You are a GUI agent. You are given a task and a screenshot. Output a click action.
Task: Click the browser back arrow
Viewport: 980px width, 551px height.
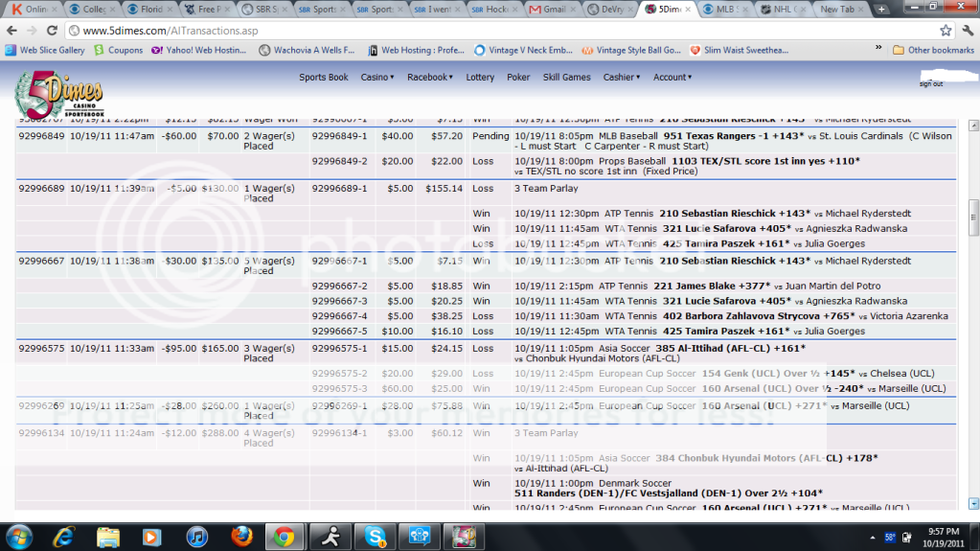[x=11, y=31]
